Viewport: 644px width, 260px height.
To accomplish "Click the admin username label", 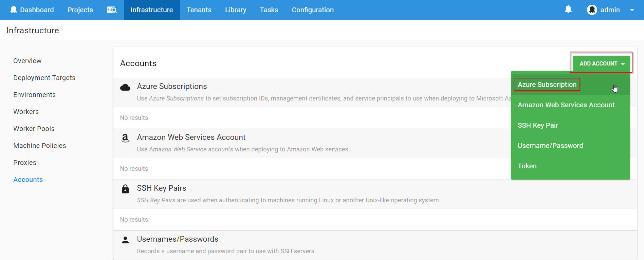I will coord(610,10).
